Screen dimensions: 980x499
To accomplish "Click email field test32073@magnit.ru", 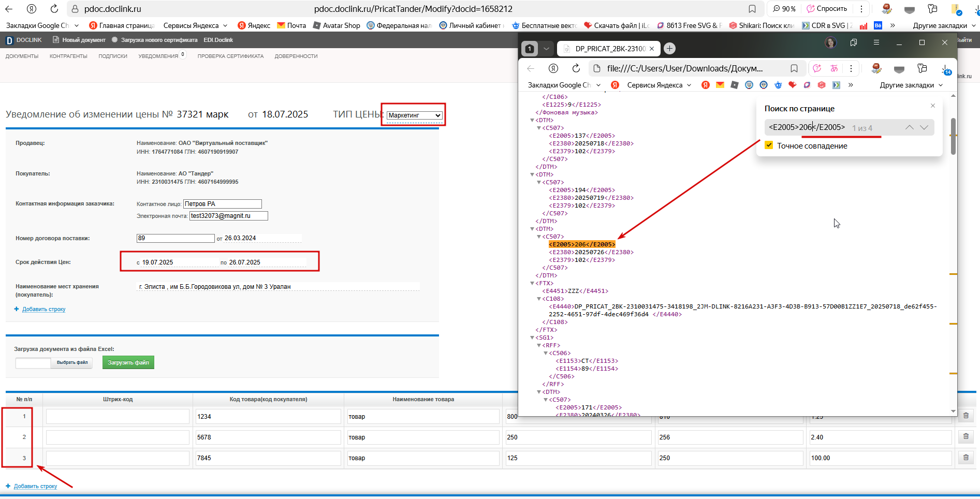I will (229, 216).
